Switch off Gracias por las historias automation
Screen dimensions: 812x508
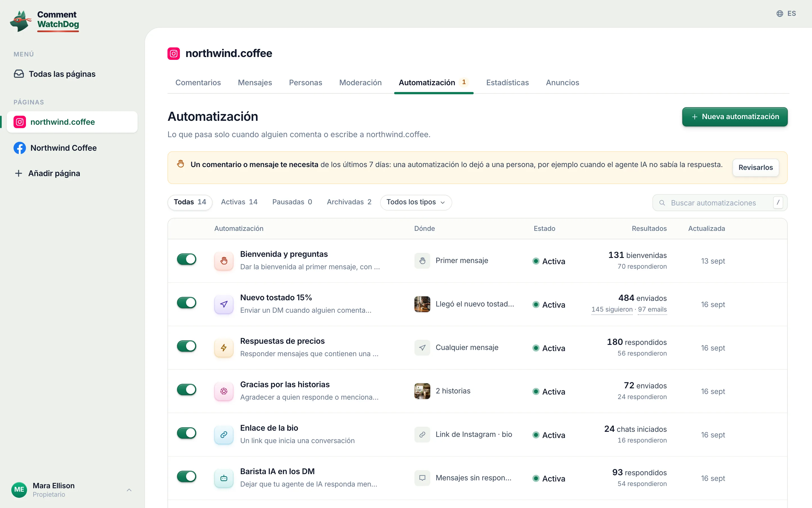(x=187, y=389)
